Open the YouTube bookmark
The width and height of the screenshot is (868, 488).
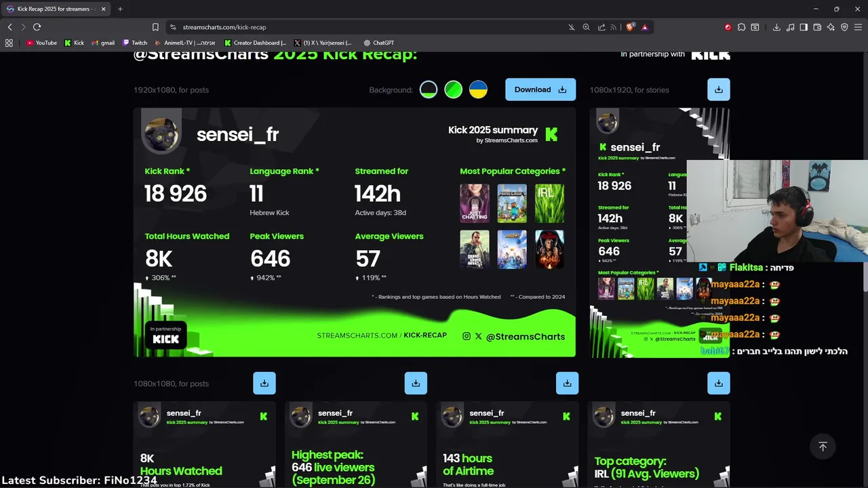coord(41,43)
